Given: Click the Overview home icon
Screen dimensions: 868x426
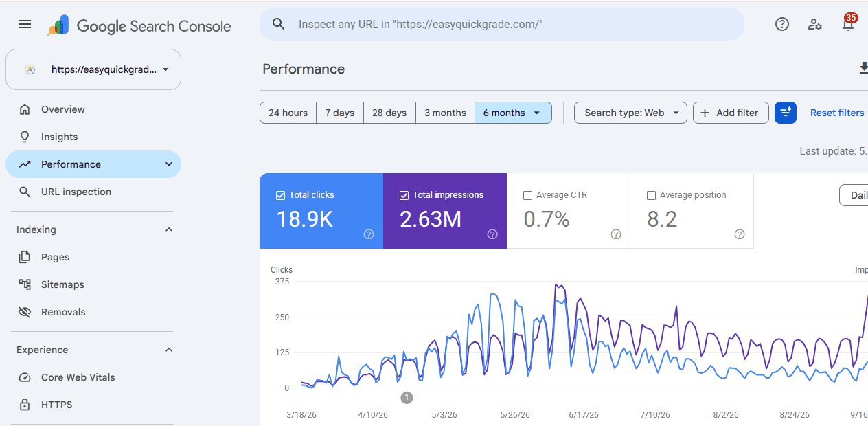Looking at the screenshot, I should tap(25, 109).
